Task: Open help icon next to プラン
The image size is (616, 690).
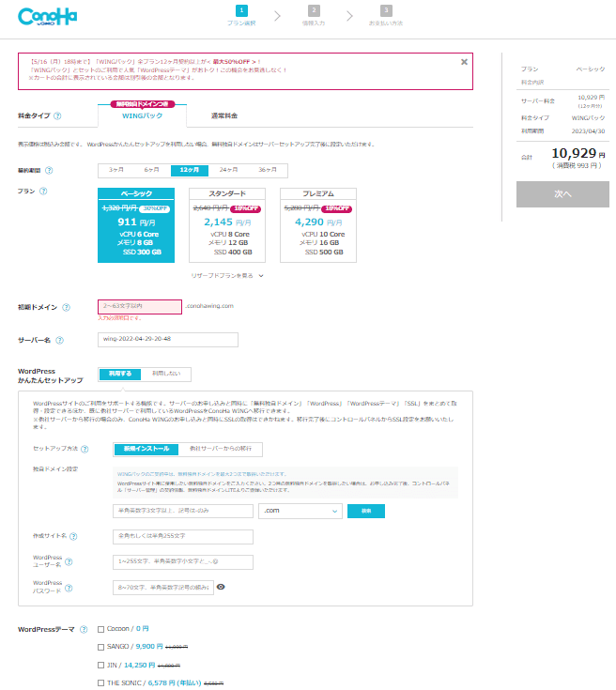Action: click(x=43, y=191)
